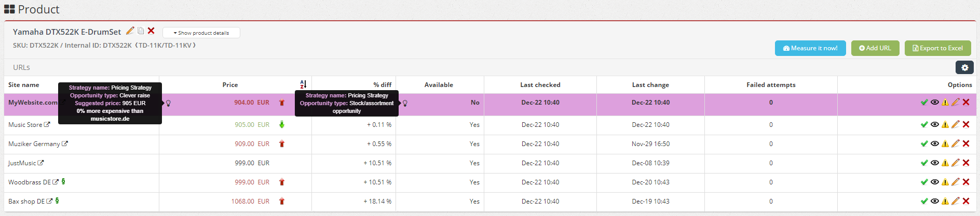Sort by the Last checked column header

coord(540,85)
